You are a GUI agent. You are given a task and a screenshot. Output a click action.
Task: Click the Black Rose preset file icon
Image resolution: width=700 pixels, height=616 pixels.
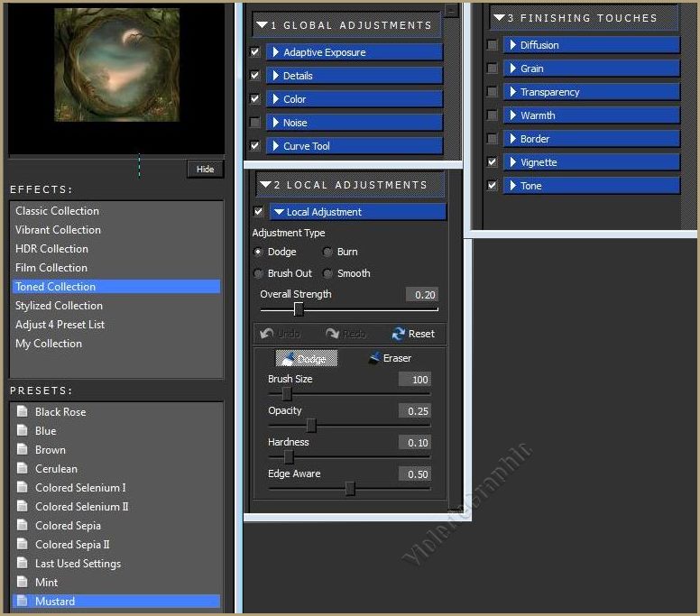click(23, 412)
